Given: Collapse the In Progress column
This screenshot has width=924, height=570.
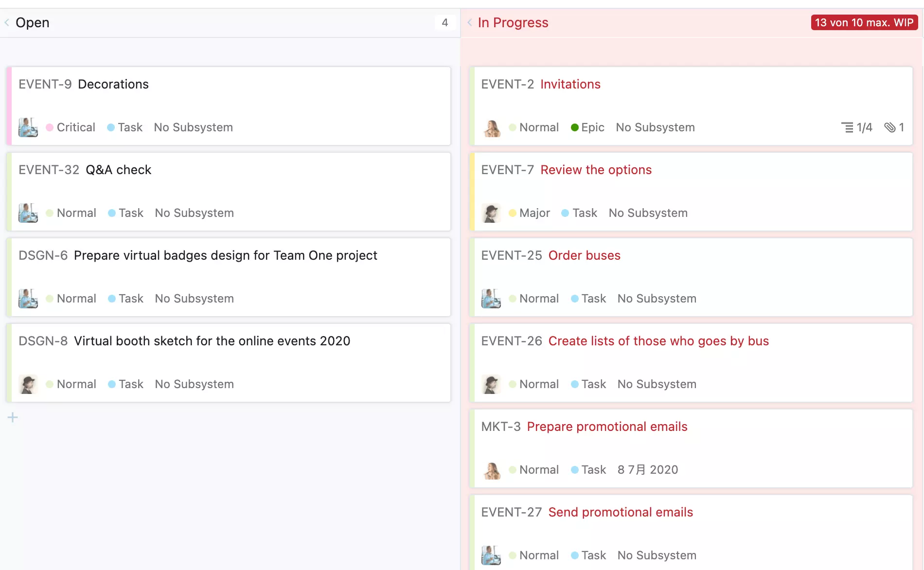Looking at the screenshot, I should click(x=470, y=22).
